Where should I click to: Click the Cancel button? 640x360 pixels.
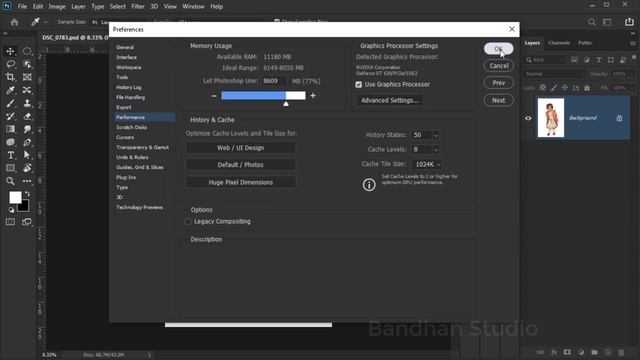498,66
